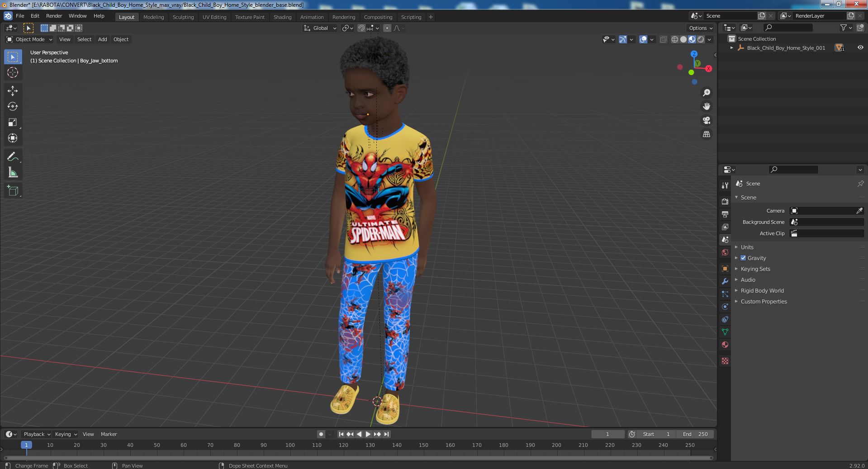The width and height of the screenshot is (868, 469).
Task: Expand Black_Child_Boy_Home_Style_001 collection tree
Action: coord(731,47)
